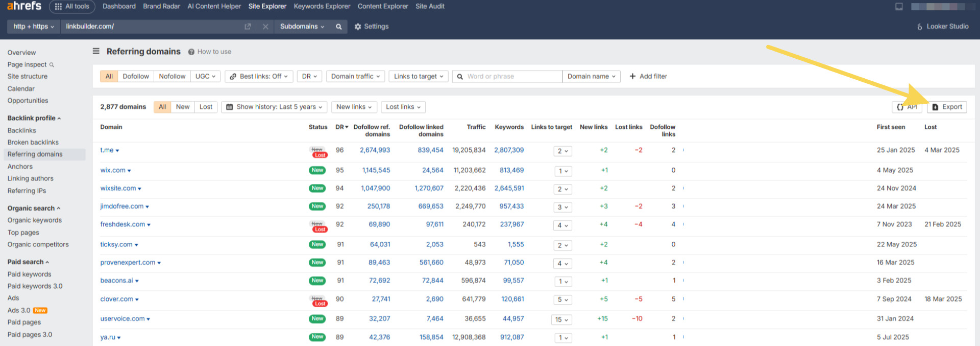Open Brand Radar in top navigation
Screen dimensions: 980x346
161,7
